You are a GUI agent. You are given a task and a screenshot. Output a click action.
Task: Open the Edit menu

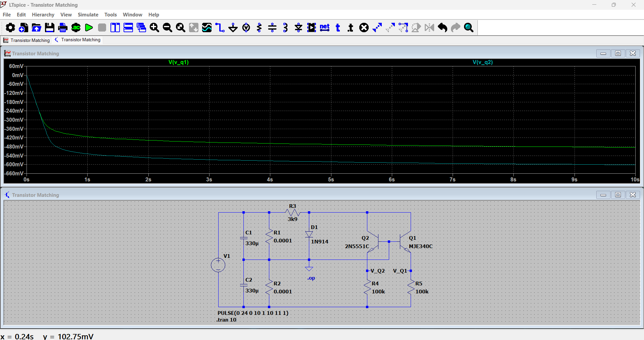coord(21,15)
